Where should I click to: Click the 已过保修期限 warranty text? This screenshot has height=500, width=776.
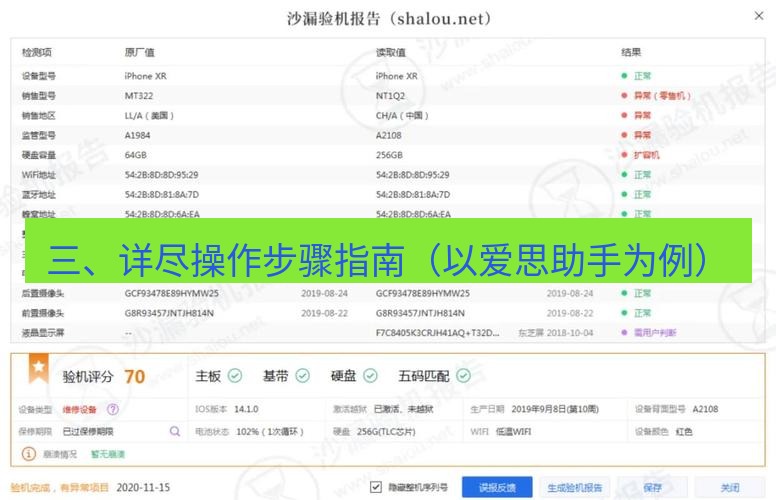pyautogui.click(x=88, y=432)
